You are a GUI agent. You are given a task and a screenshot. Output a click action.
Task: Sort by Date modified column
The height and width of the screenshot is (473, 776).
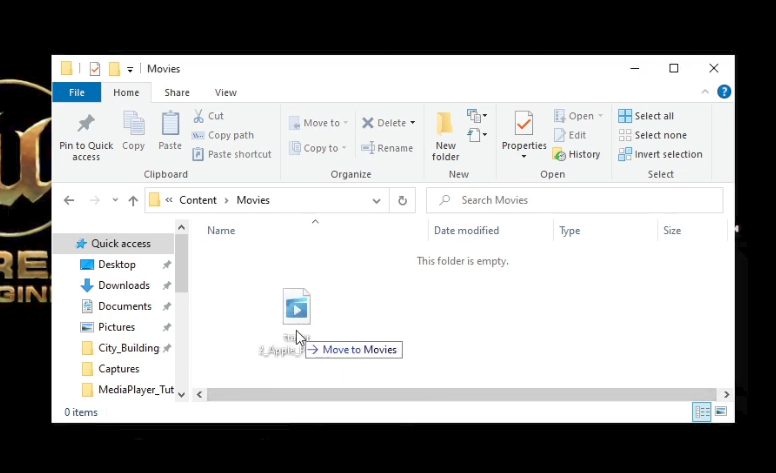coord(466,231)
